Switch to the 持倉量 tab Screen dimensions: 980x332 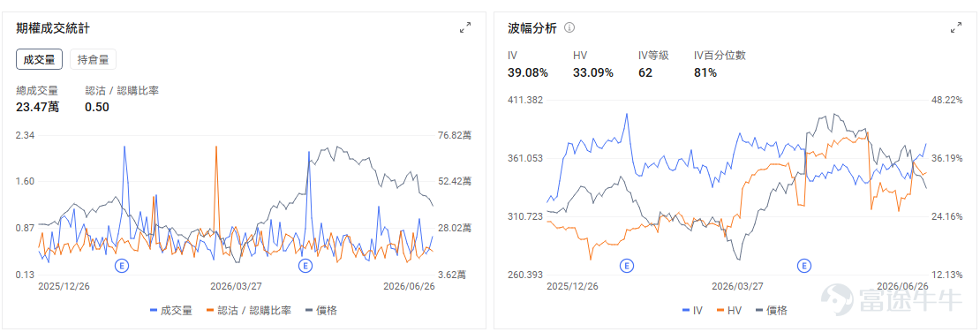point(93,60)
